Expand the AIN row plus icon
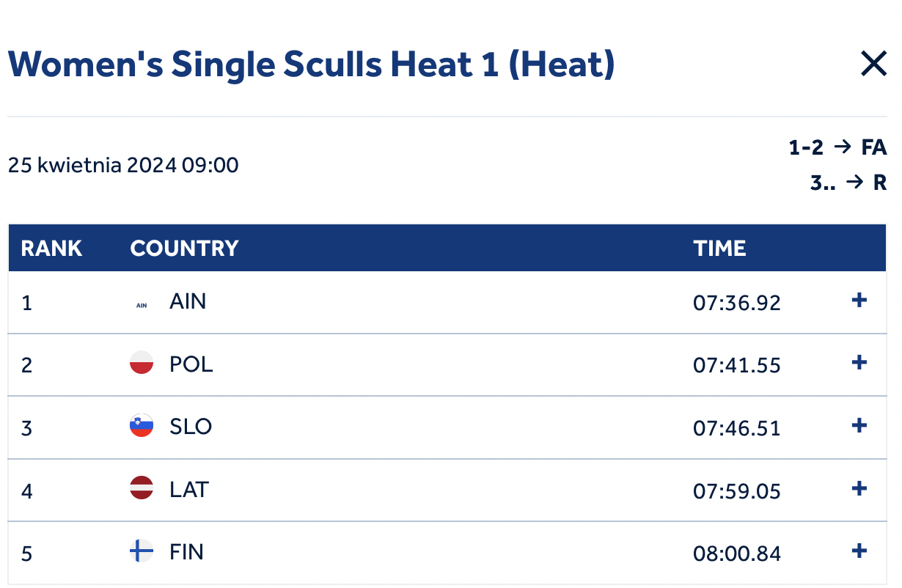902x588 pixels. (859, 301)
